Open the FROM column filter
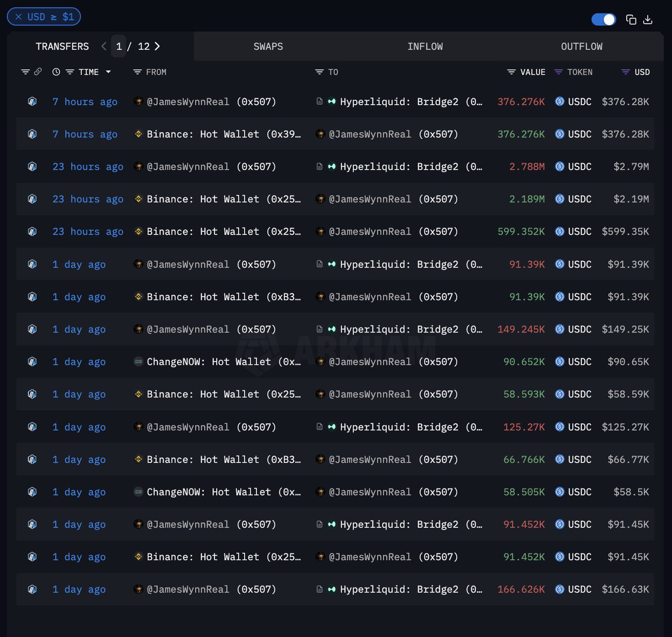This screenshot has height=637, width=672. pyautogui.click(x=137, y=72)
